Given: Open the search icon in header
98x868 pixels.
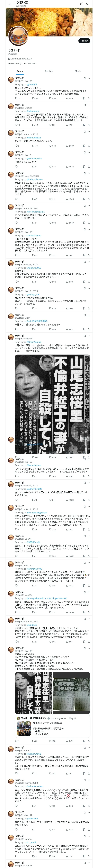Looking at the screenshot, I should (x=88, y=4).
